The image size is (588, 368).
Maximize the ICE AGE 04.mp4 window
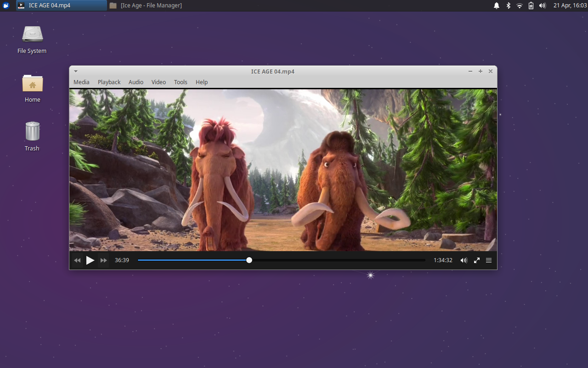(481, 71)
